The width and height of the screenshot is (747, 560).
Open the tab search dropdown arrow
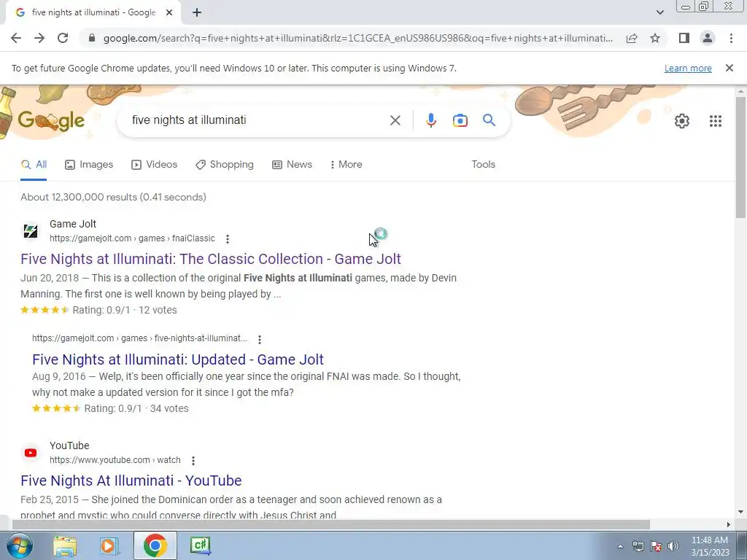click(659, 12)
